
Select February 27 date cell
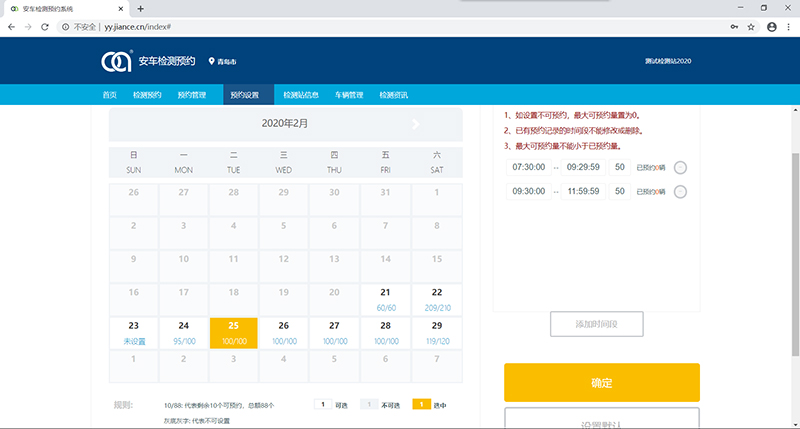pyautogui.click(x=334, y=333)
